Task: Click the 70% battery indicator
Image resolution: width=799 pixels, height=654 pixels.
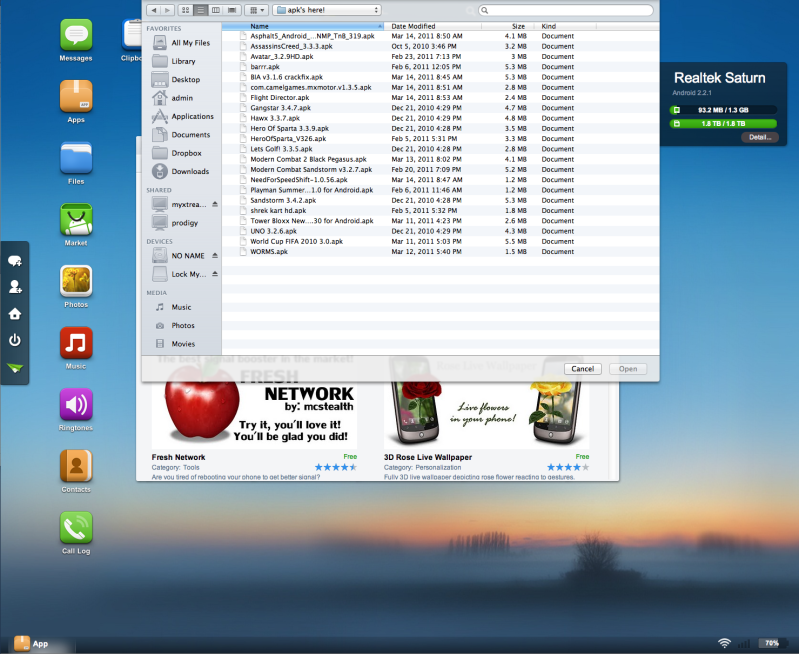Action: [x=772, y=643]
